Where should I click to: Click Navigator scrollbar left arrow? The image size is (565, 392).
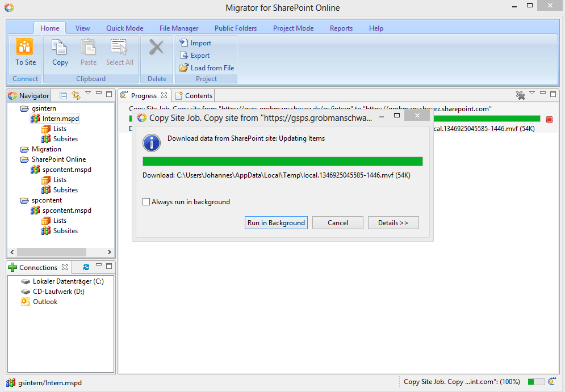(x=12, y=252)
